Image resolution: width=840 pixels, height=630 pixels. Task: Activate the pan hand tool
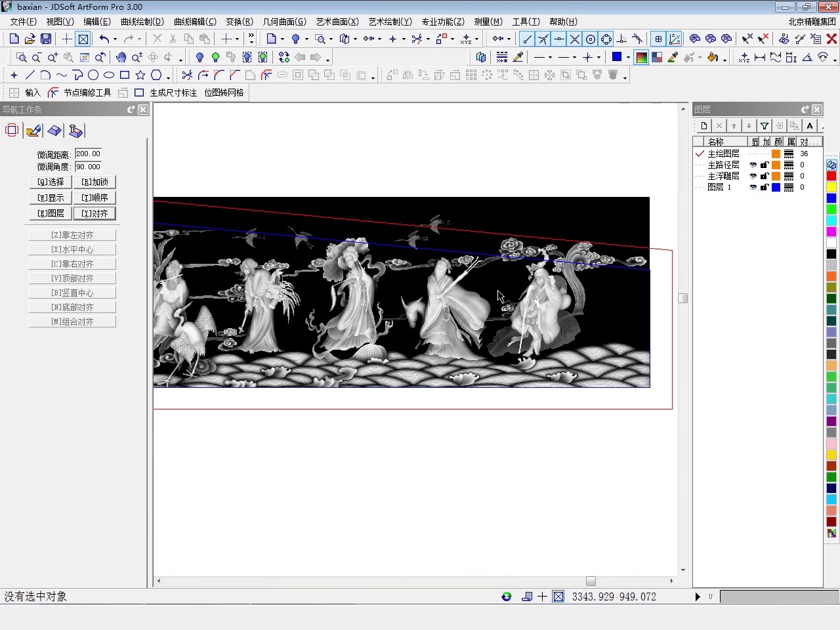coord(121,57)
